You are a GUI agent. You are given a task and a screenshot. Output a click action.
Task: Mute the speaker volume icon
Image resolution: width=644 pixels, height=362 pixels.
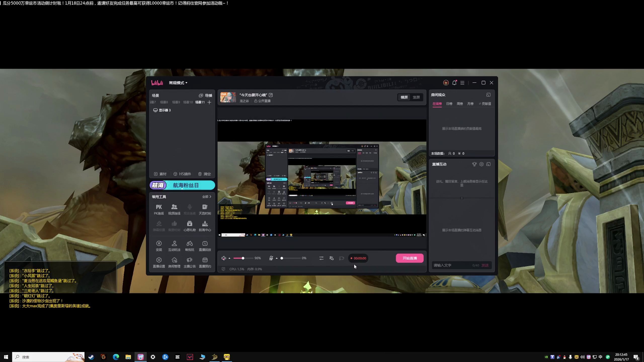point(223,258)
